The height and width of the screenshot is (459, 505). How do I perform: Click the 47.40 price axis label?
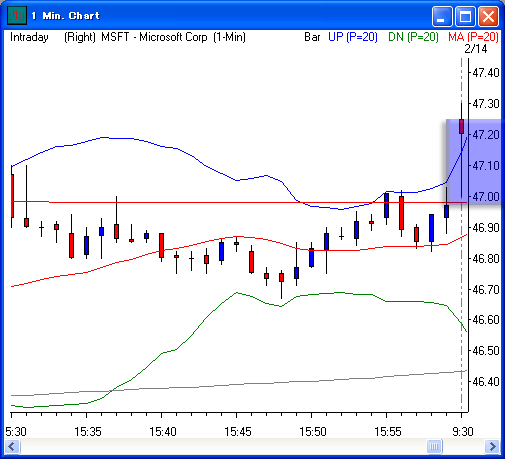(486, 72)
